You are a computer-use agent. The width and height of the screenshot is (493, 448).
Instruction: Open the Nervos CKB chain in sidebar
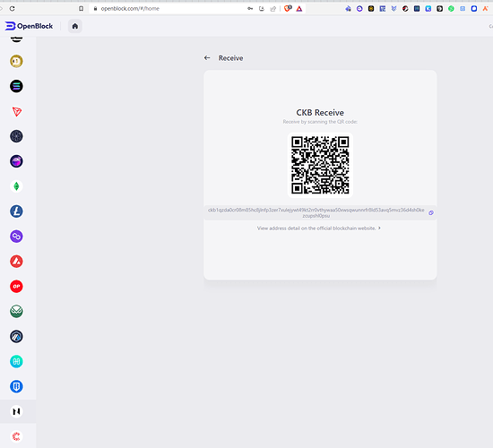coord(16,411)
